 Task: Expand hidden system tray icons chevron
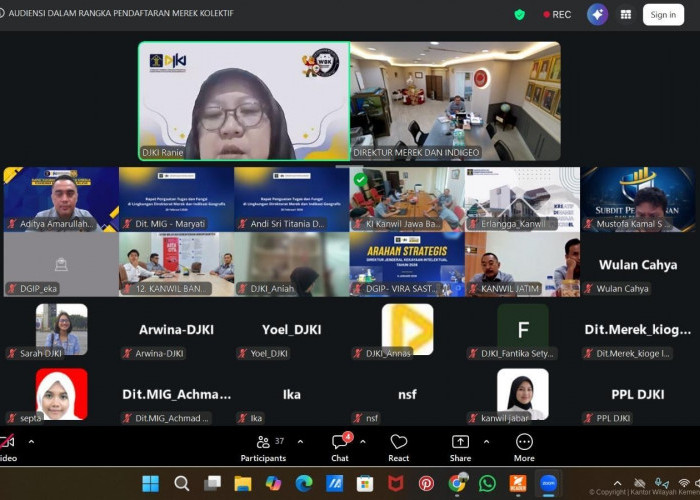click(618, 483)
